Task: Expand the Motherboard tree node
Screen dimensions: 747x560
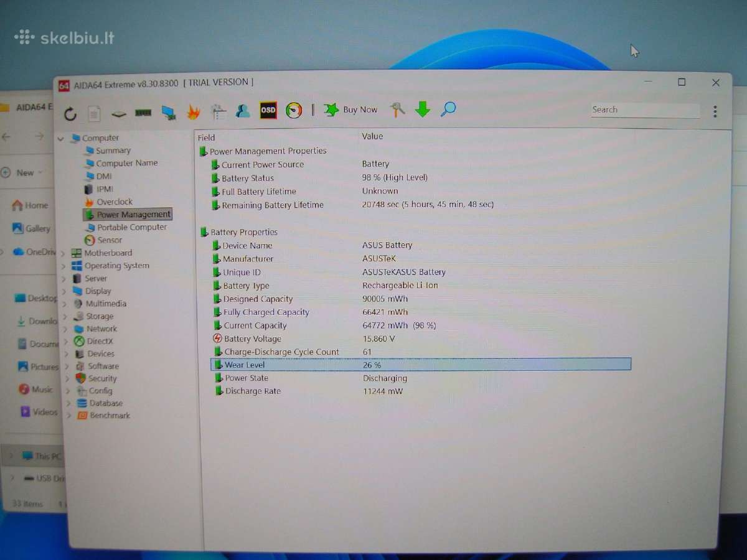Action: [63, 253]
